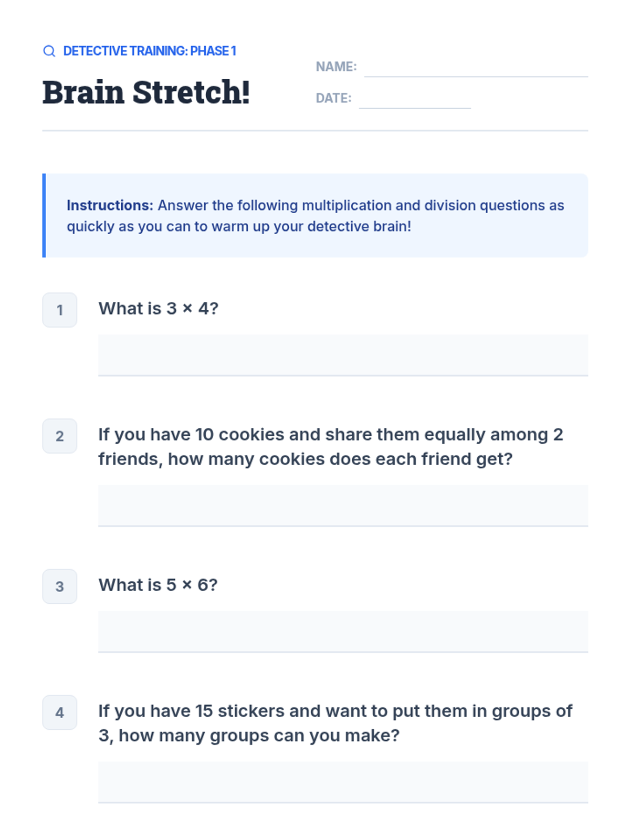Click the Date input line
The height and width of the screenshot is (840, 630).
[x=415, y=100]
